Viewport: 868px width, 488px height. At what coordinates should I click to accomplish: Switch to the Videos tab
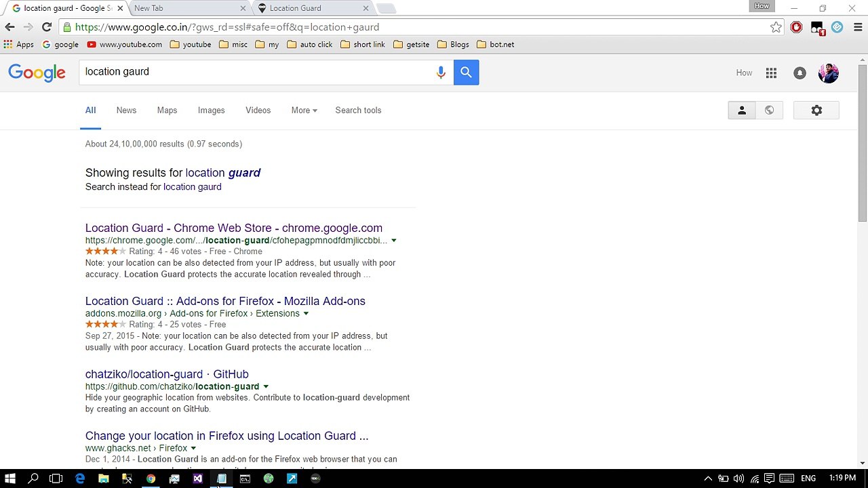point(258,110)
